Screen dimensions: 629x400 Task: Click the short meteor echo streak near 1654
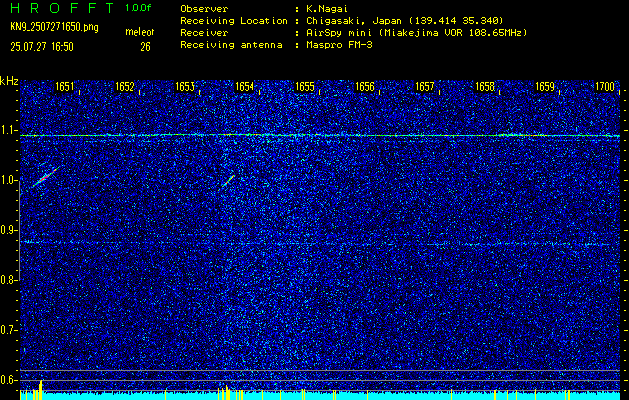pos(228,181)
